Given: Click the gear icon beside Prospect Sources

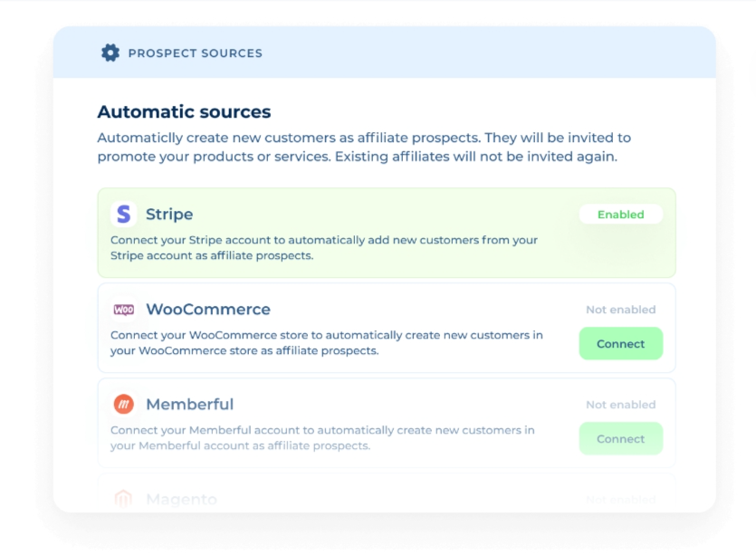Looking at the screenshot, I should coord(110,53).
